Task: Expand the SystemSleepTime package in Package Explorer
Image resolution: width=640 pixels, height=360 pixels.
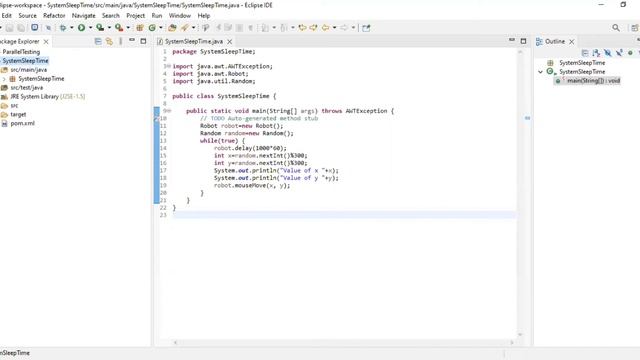Action: pyautogui.click(x=4, y=79)
